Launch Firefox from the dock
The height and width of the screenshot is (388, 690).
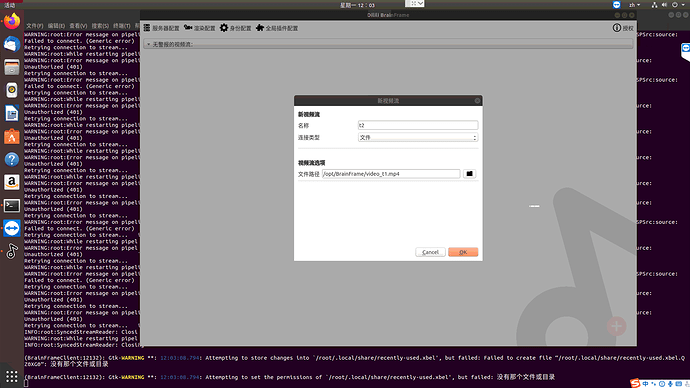tap(12, 21)
